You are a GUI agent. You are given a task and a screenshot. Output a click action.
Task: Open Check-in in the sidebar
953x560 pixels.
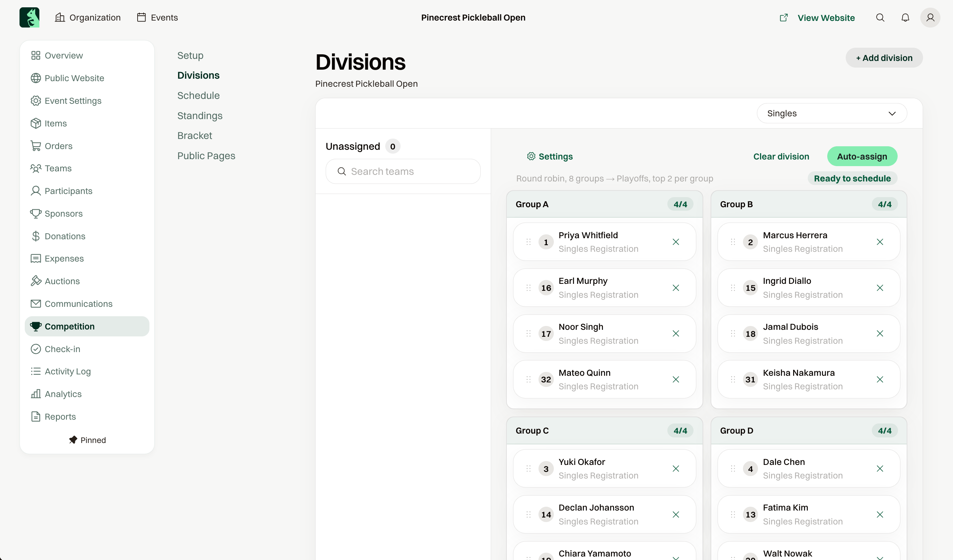pos(87,349)
